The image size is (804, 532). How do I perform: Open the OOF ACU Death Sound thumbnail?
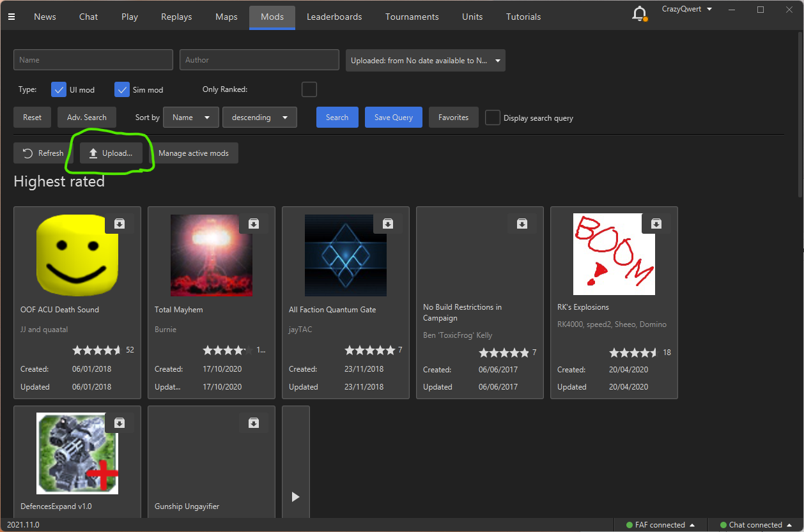coord(77,254)
